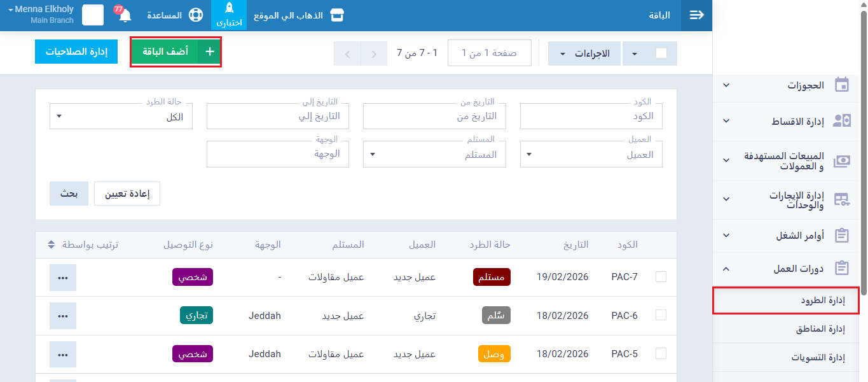Screen dimensions: 868x382
Task: Click the Installments management sidebar icon
Action: pos(841,121)
